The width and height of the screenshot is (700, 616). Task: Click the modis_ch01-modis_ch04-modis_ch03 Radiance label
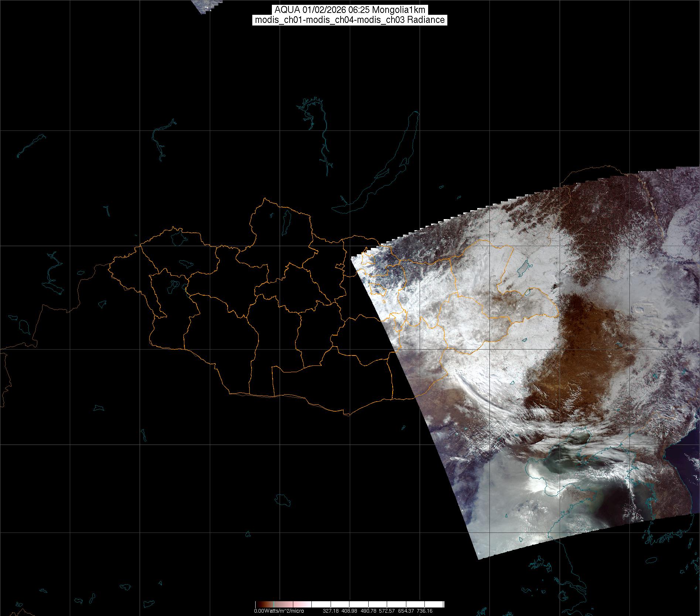coord(350,20)
